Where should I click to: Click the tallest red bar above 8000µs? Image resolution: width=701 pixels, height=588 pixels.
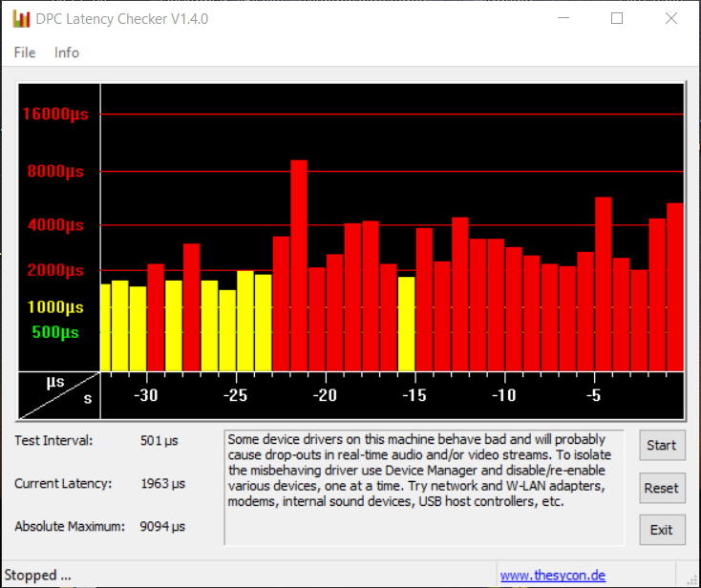[x=299, y=265]
